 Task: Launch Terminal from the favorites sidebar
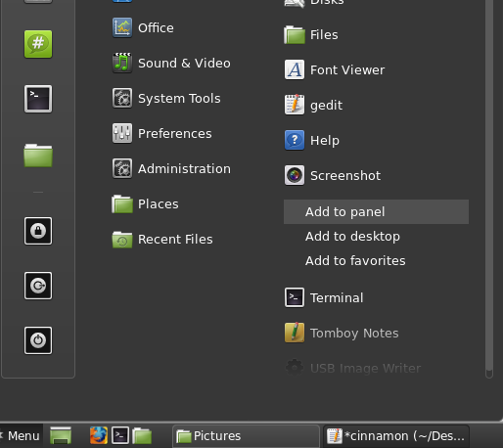pyautogui.click(x=38, y=99)
